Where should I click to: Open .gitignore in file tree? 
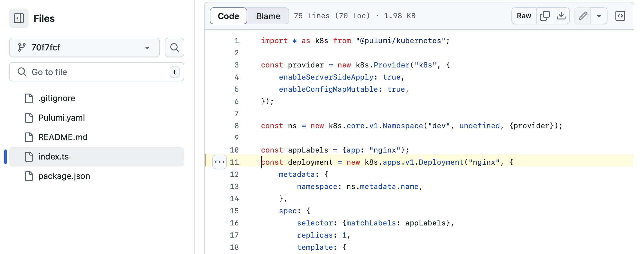click(97, 98)
